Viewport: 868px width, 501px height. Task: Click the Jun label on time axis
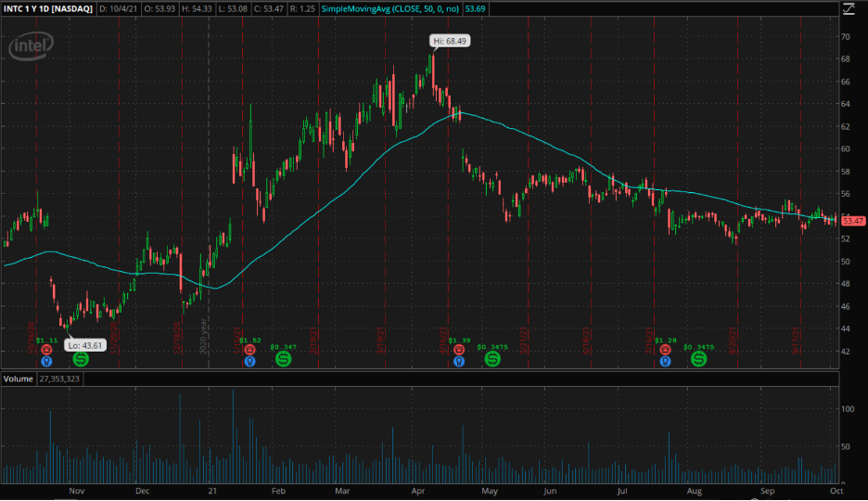pyautogui.click(x=550, y=491)
